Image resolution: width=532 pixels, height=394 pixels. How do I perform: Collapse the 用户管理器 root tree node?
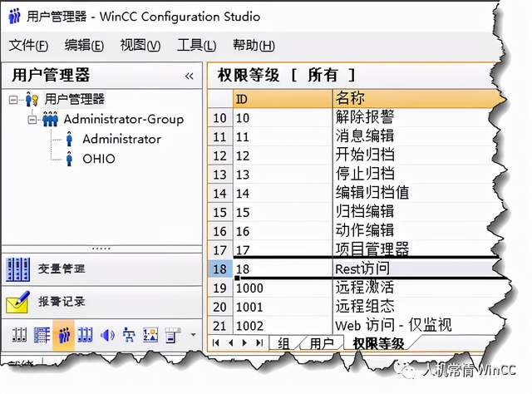13,100
